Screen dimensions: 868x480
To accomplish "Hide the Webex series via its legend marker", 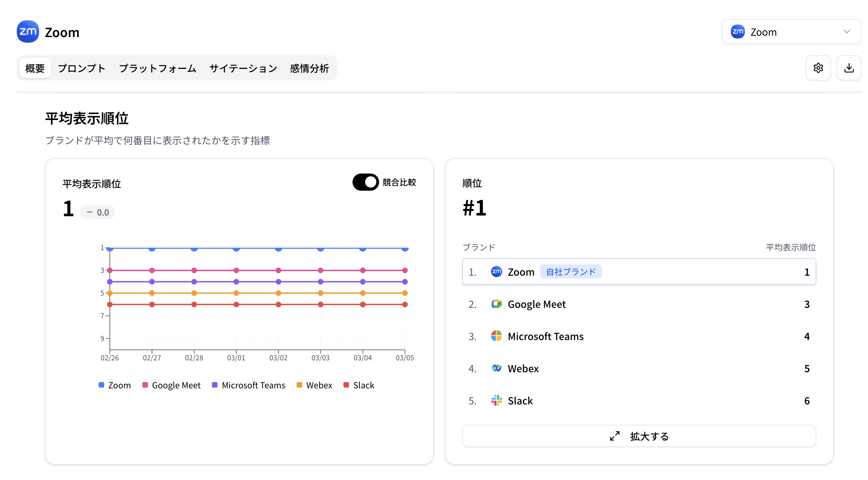I will [x=299, y=385].
